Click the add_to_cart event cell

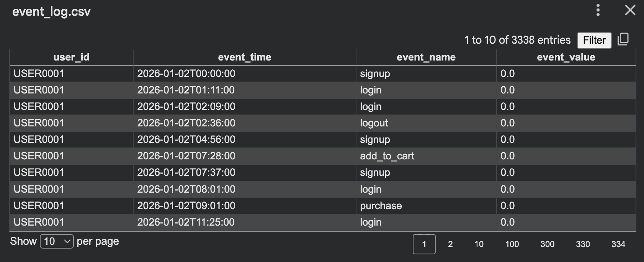pyautogui.click(x=426, y=156)
